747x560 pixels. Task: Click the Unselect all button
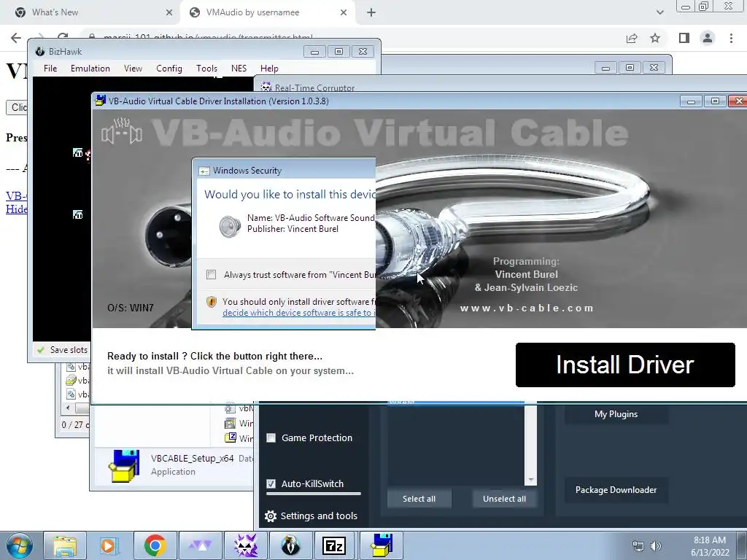pos(504,499)
